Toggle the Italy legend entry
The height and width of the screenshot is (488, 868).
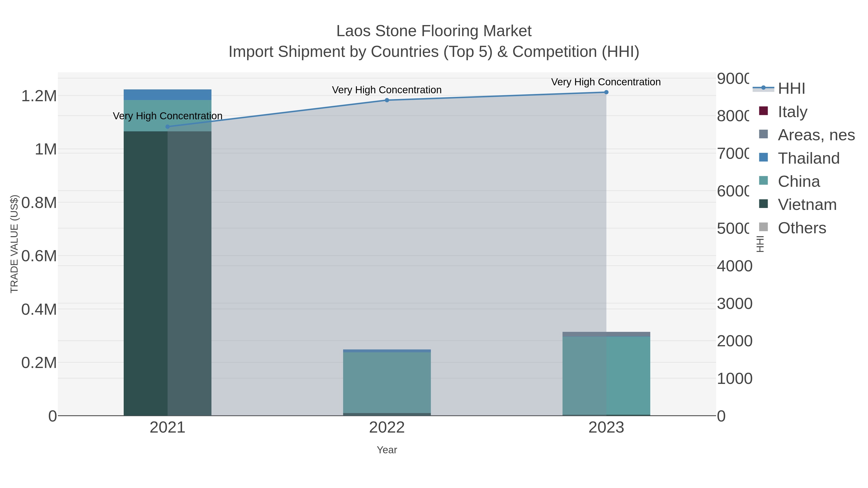783,112
